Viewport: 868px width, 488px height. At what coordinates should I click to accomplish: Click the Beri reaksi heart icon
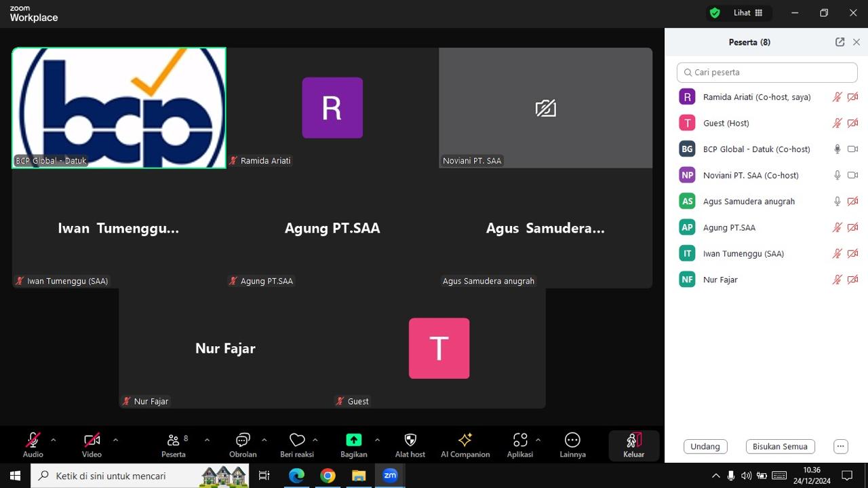point(296,440)
